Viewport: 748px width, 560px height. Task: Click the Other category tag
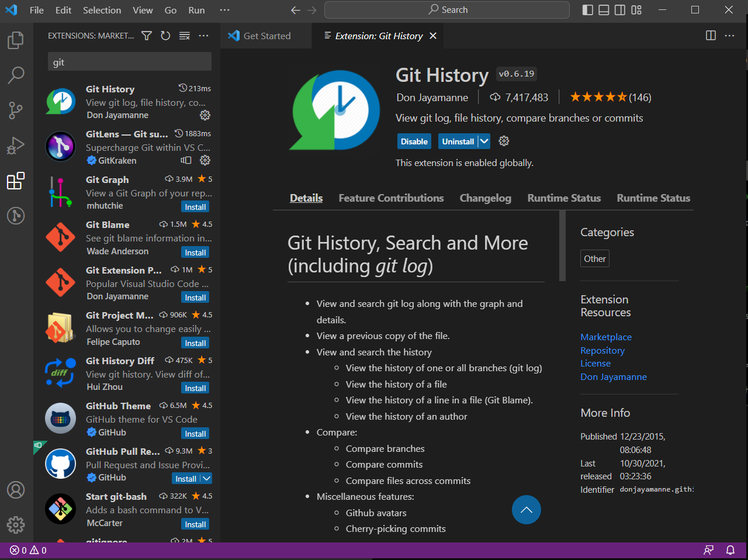pyautogui.click(x=595, y=258)
